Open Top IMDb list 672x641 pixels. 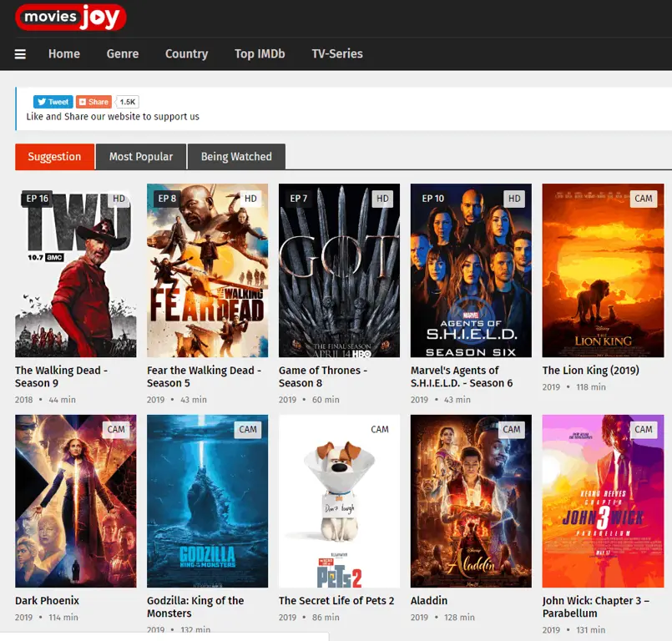pyautogui.click(x=260, y=53)
